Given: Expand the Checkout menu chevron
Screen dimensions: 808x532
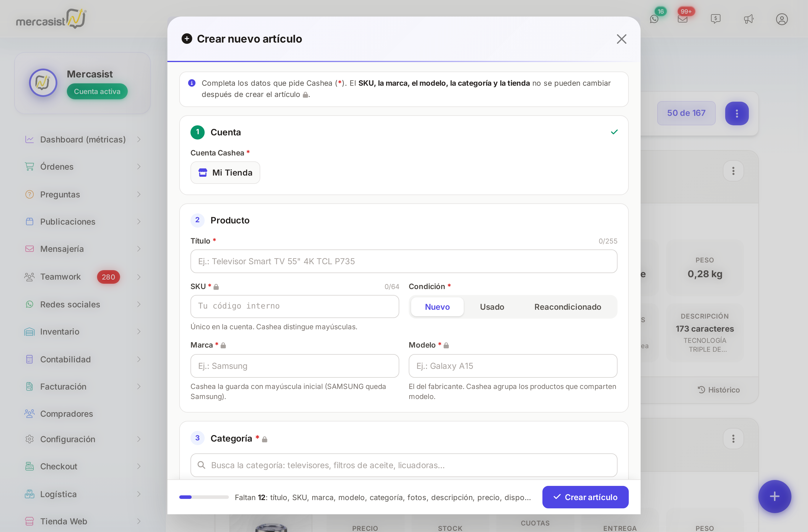Looking at the screenshot, I should (139, 466).
